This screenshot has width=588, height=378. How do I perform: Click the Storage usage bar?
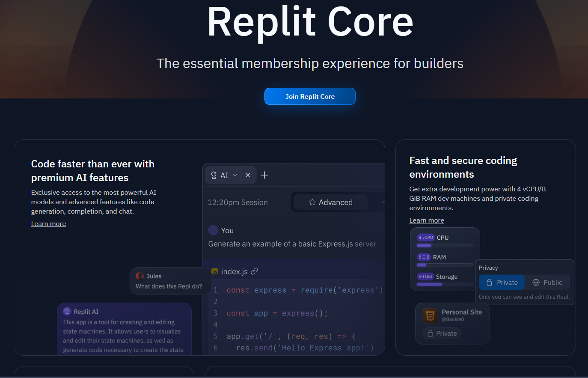[x=445, y=285]
